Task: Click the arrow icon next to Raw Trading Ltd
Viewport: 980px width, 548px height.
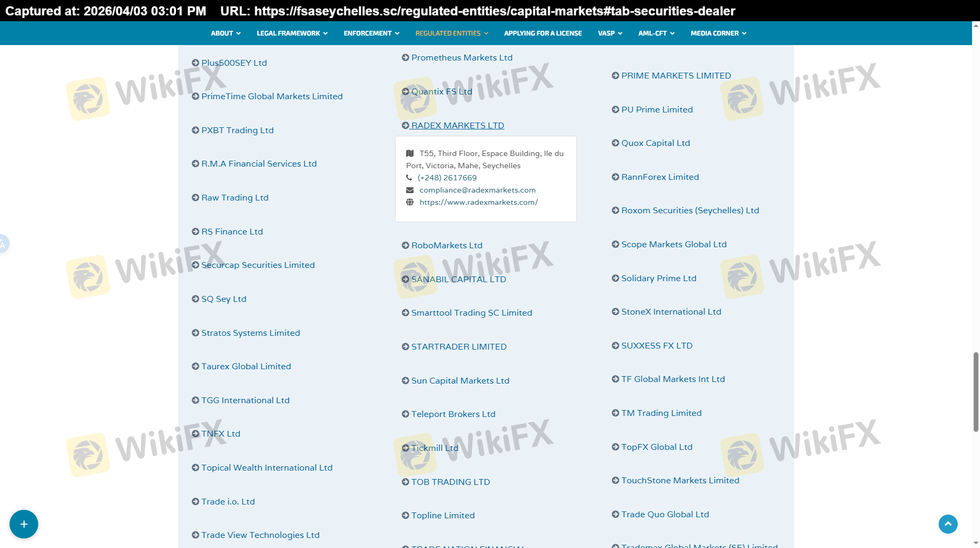Action: pyautogui.click(x=195, y=197)
